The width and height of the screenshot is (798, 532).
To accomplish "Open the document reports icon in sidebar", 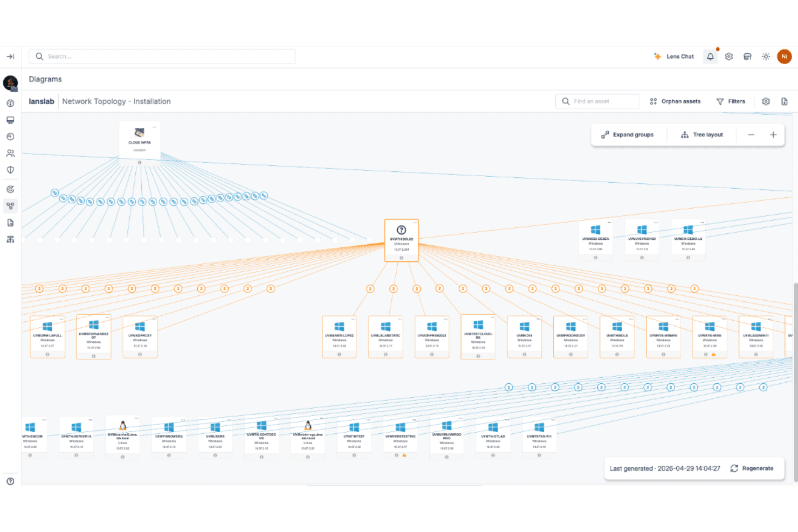I will [x=10, y=223].
